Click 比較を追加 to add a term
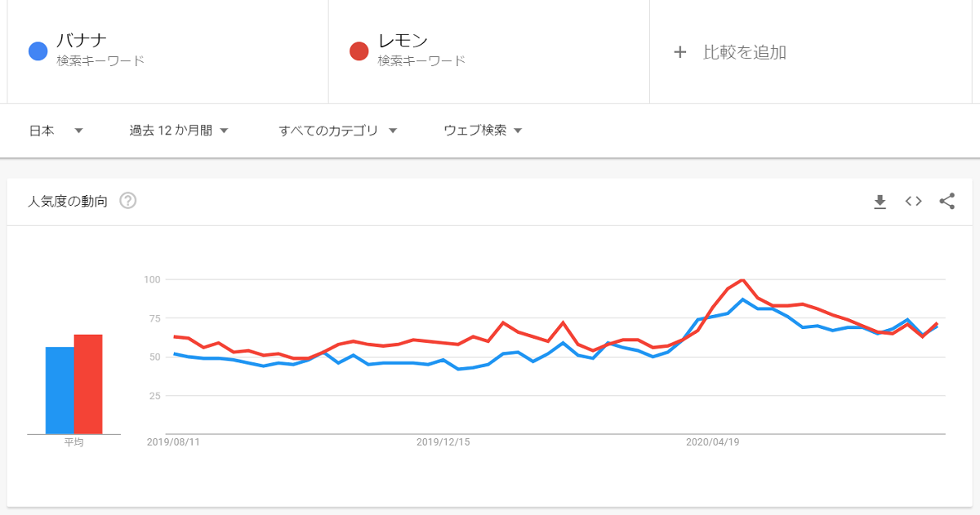 (744, 52)
